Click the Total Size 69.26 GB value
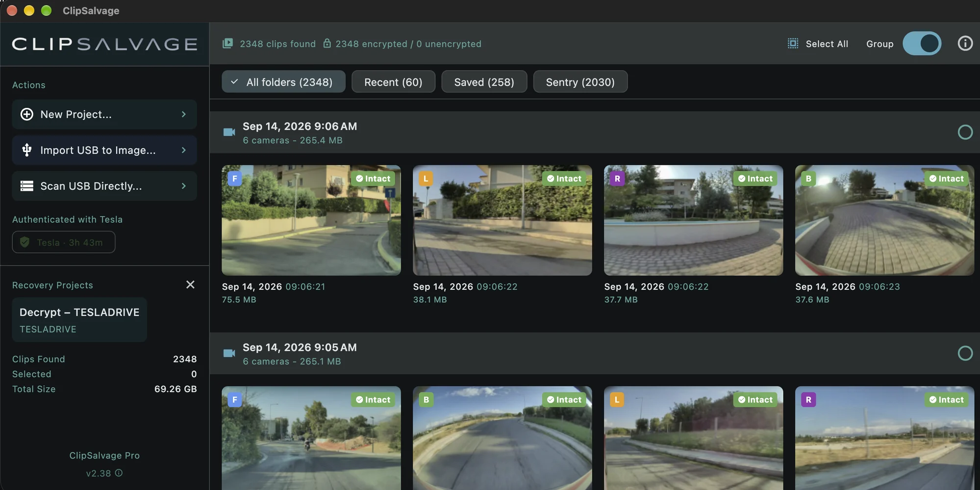 point(176,389)
